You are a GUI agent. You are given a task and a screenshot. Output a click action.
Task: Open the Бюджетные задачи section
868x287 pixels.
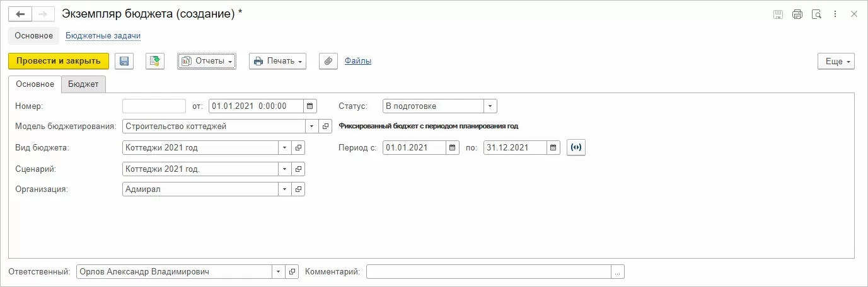point(103,36)
